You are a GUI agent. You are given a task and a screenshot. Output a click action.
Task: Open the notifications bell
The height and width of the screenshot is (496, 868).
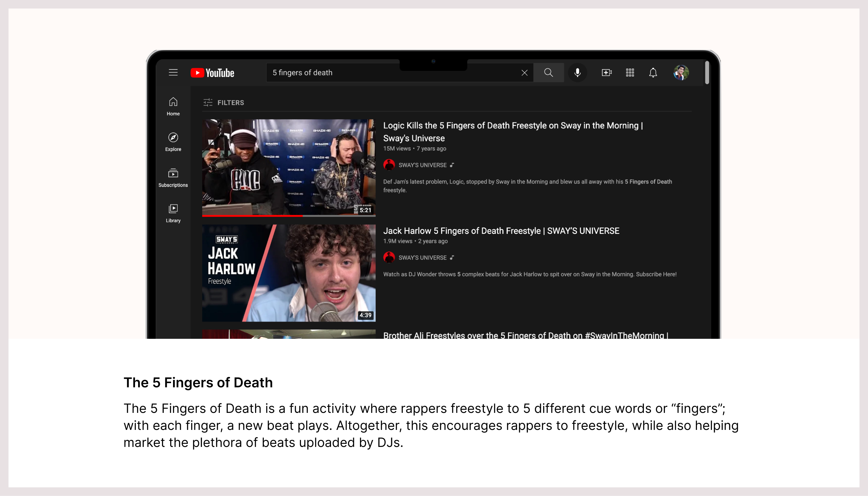coord(653,73)
